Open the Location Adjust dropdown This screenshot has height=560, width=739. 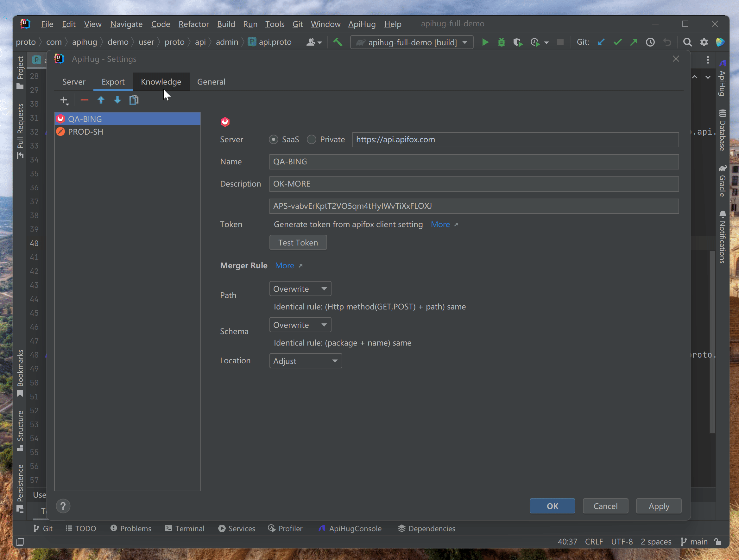(x=305, y=361)
